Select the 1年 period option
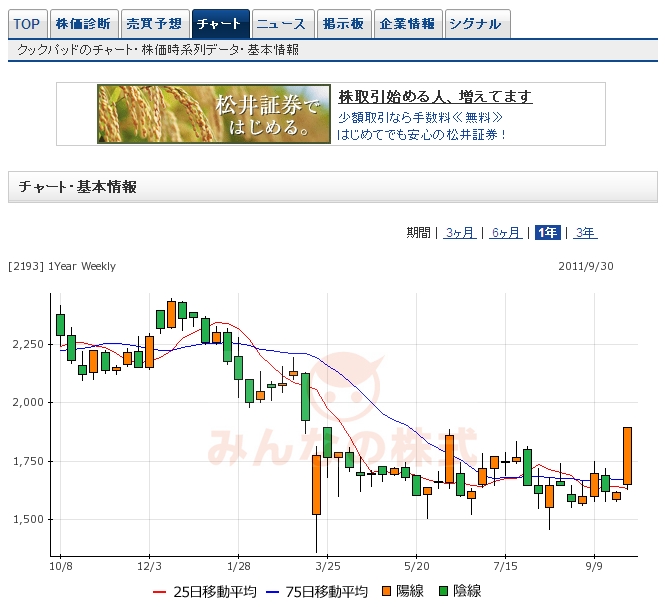Screen dimensions: 665x607 point(548,233)
